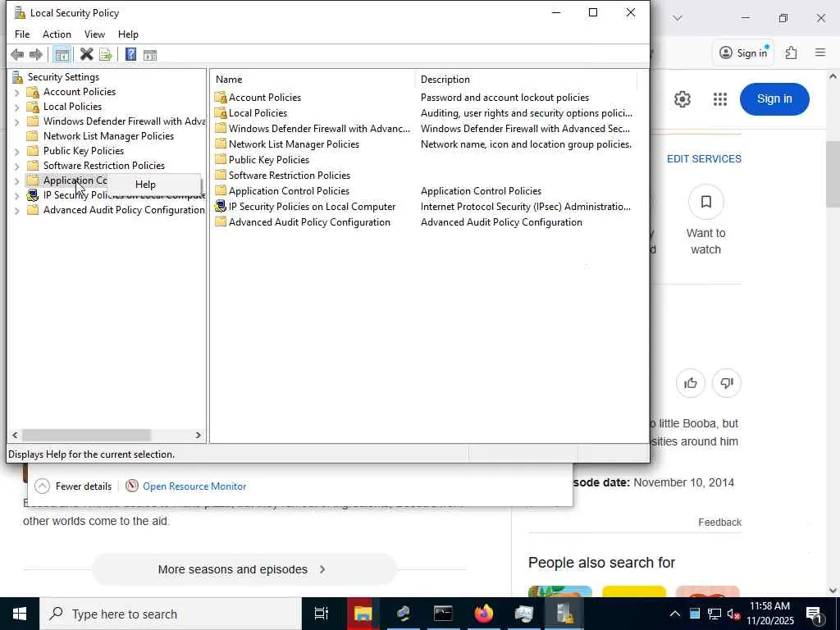840x630 pixels.
Task: Click the EDIT SERVICES link
Action: [x=704, y=158]
